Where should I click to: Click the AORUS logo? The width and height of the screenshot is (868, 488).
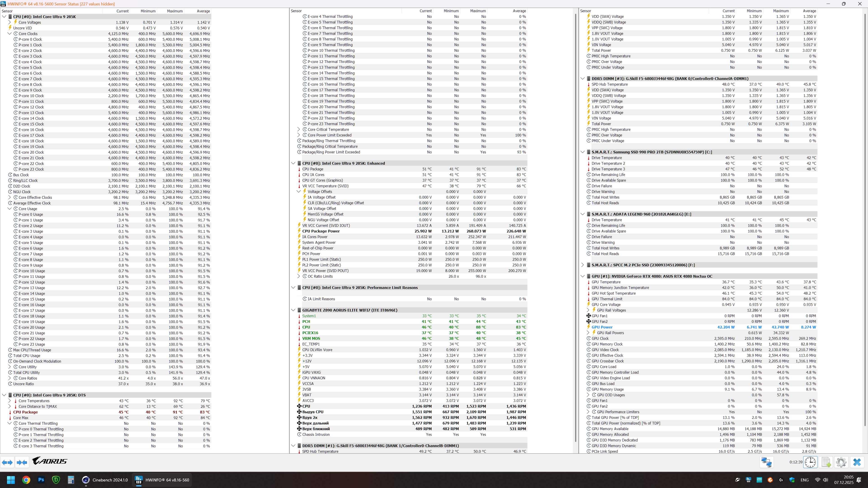click(50, 461)
